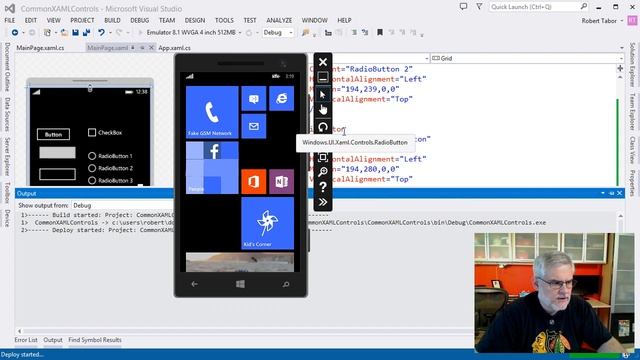Open emulator zoom control
The height and width of the screenshot is (360, 640).
[322, 171]
